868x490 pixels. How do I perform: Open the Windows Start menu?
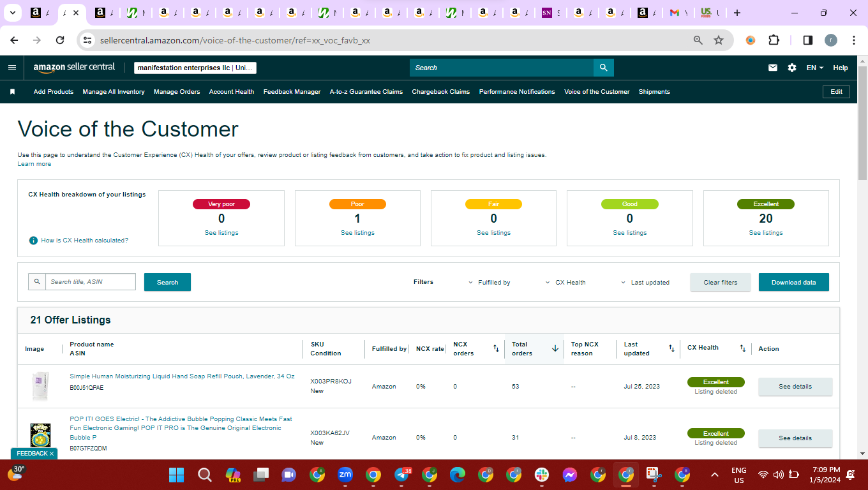[176, 475]
